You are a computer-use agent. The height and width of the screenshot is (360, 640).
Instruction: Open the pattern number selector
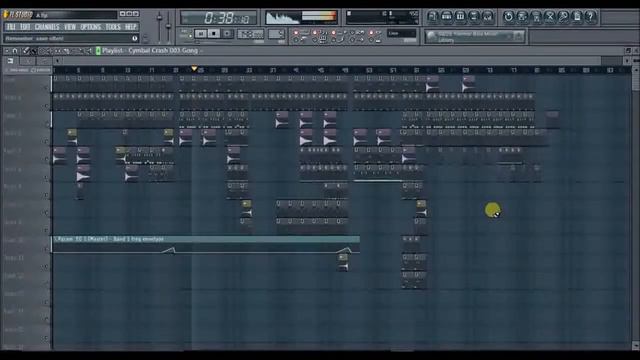[x=276, y=34]
